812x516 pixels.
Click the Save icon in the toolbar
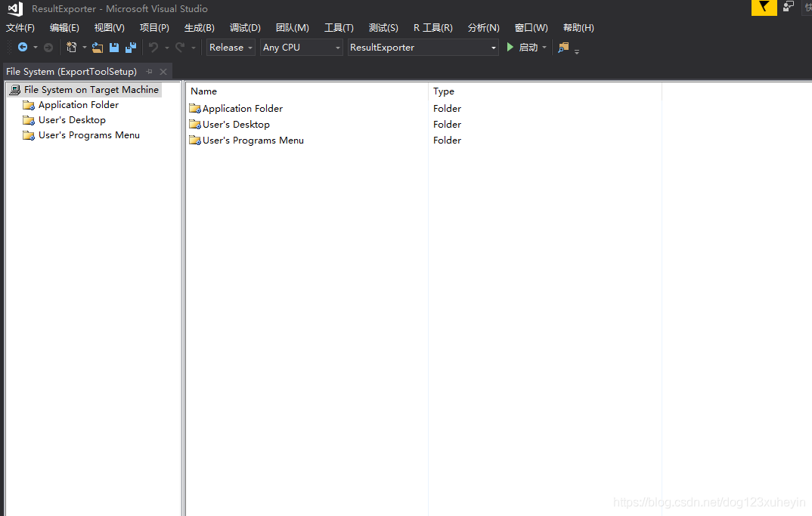coord(114,47)
